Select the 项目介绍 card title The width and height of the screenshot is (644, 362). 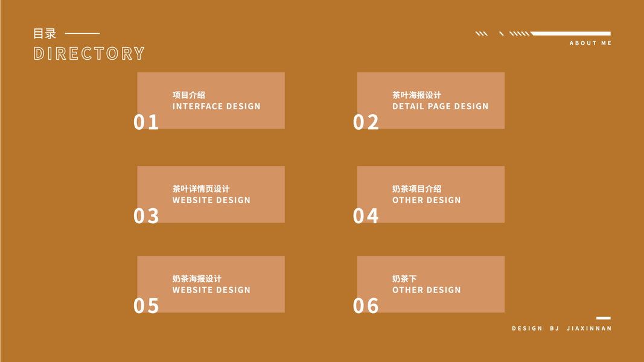(188, 95)
